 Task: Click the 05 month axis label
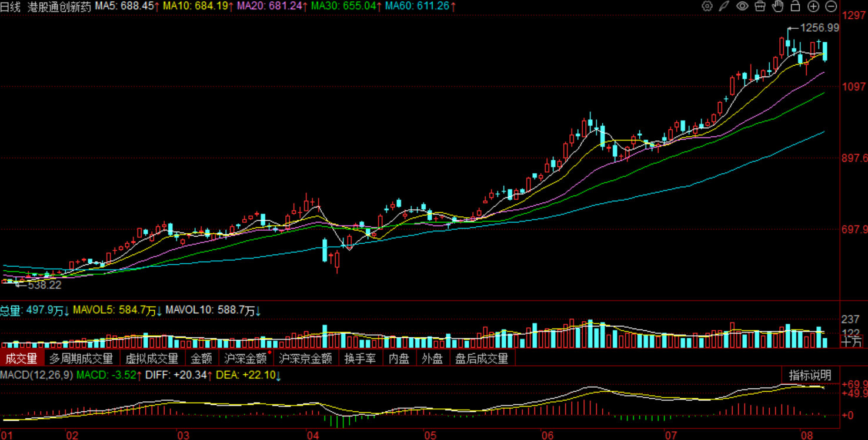coord(430,435)
